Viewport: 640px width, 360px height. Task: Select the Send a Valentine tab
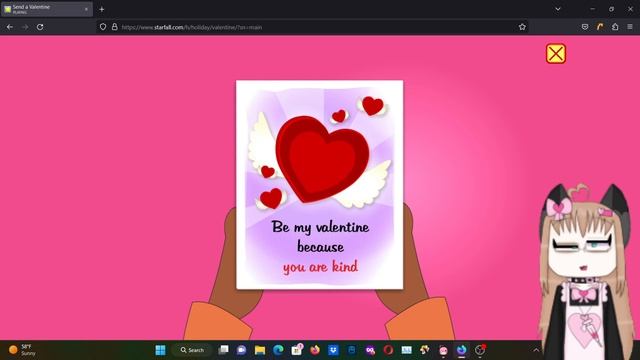pyautogui.click(x=47, y=9)
